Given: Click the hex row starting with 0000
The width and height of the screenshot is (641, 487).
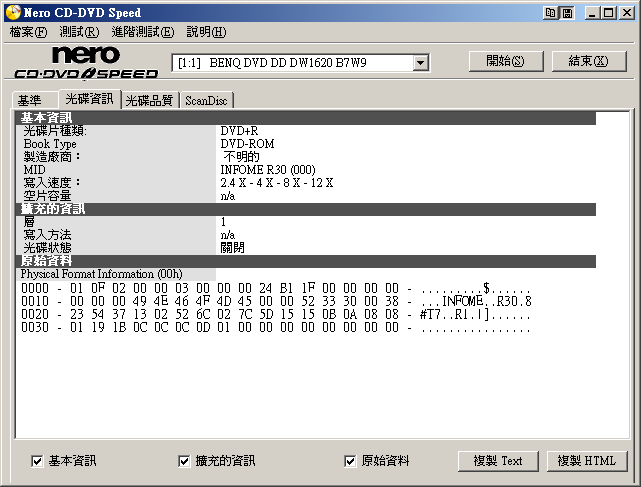Looking at the screenshot, I should (276, 288).
